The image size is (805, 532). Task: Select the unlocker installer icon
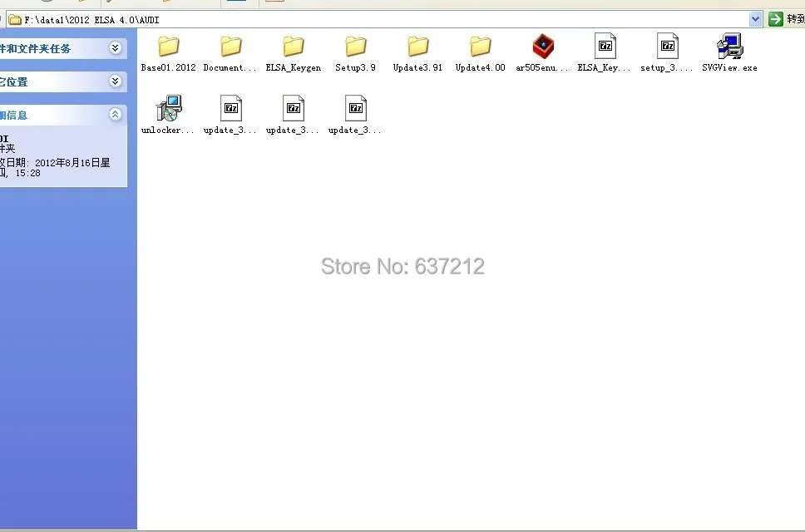click(x=168, y=108)
